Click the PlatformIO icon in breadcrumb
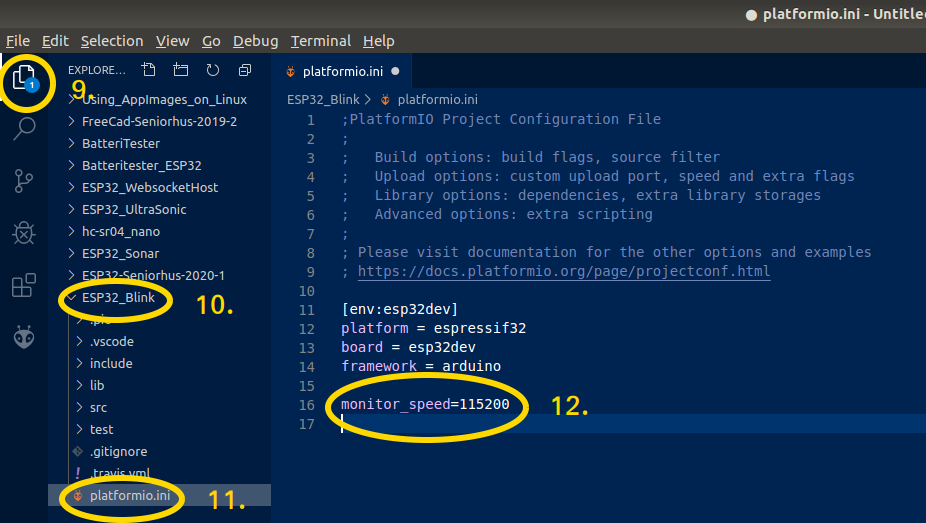This screenshot has height=523, width=926. coord(385,100)
